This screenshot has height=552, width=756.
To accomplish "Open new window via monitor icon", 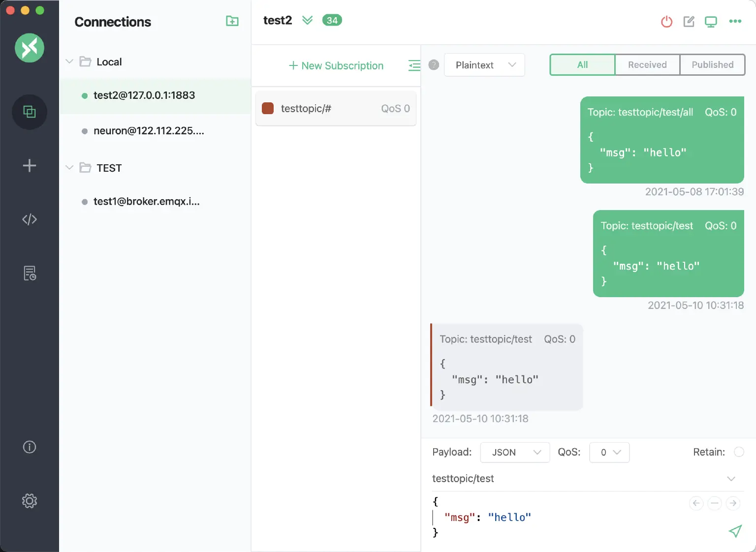I will tap(711, 22).
